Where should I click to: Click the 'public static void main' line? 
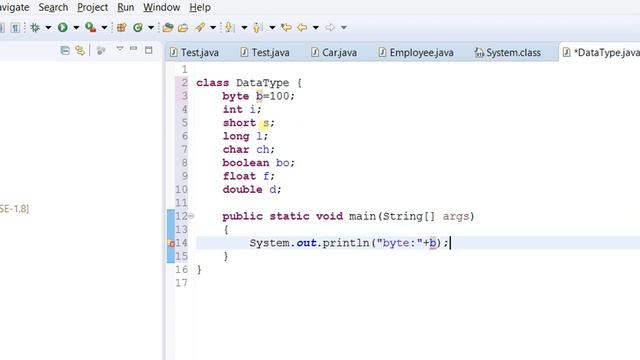click(x=348, y=216)
